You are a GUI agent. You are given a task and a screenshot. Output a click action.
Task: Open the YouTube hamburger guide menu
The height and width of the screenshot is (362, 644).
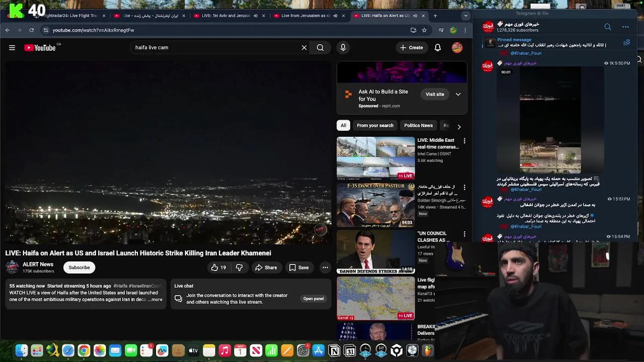[x=12, y=48]
